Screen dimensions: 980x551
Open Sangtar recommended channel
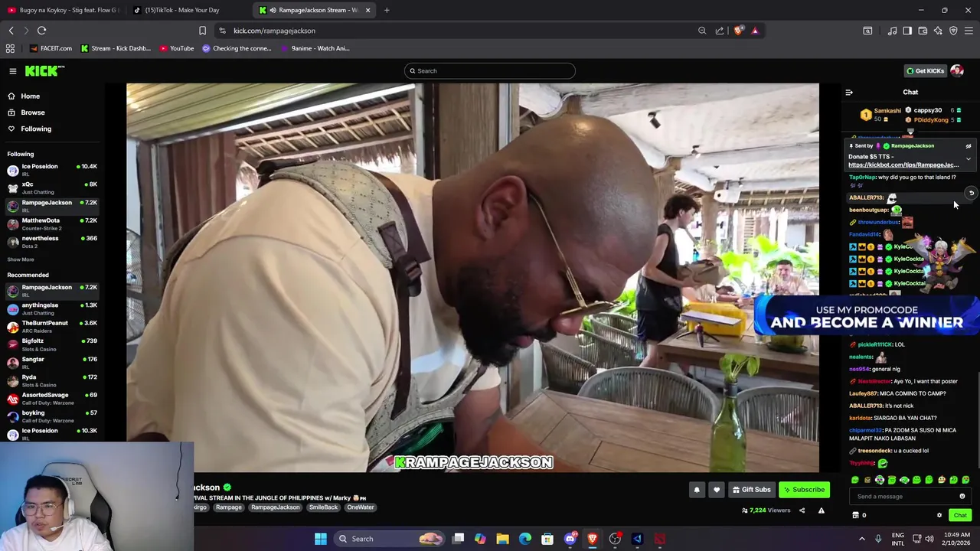tap(52, 362)
